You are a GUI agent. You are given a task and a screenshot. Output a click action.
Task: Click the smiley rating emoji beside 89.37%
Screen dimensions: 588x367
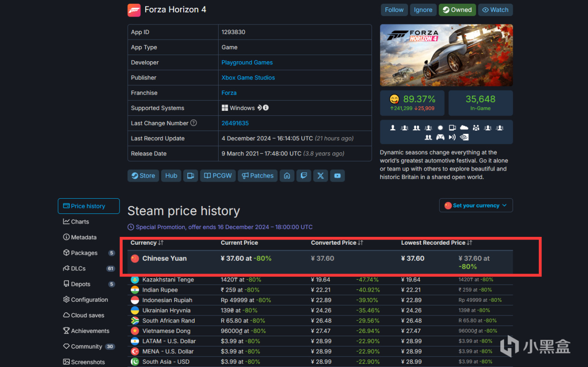394,99
